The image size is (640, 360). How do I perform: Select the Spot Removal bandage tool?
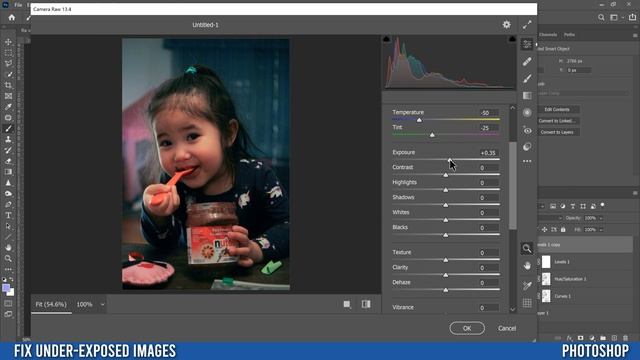pos(527,61)
